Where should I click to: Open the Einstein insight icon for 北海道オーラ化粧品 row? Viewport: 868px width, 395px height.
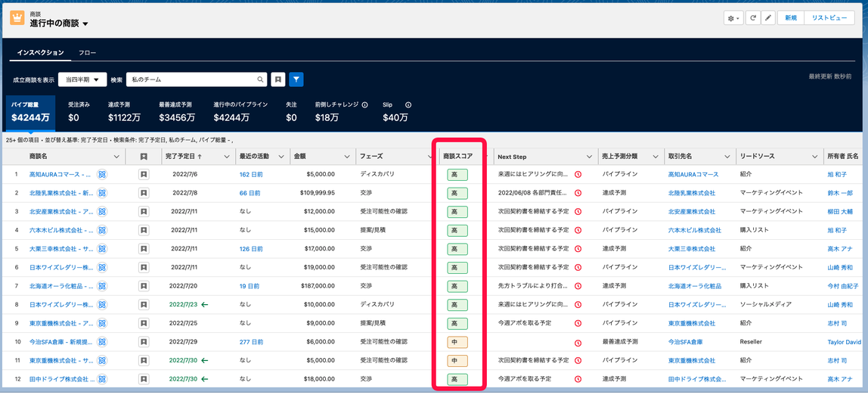tap(102, 287)
